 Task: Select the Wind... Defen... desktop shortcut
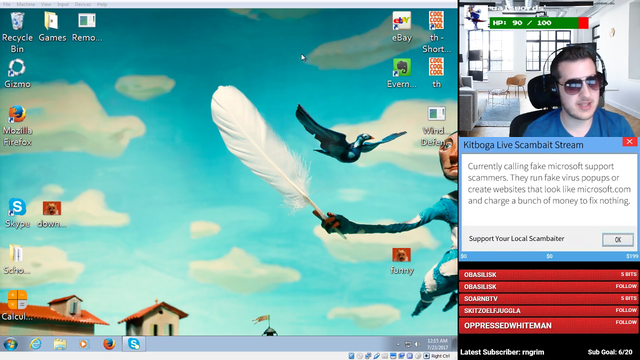point(436,126)
